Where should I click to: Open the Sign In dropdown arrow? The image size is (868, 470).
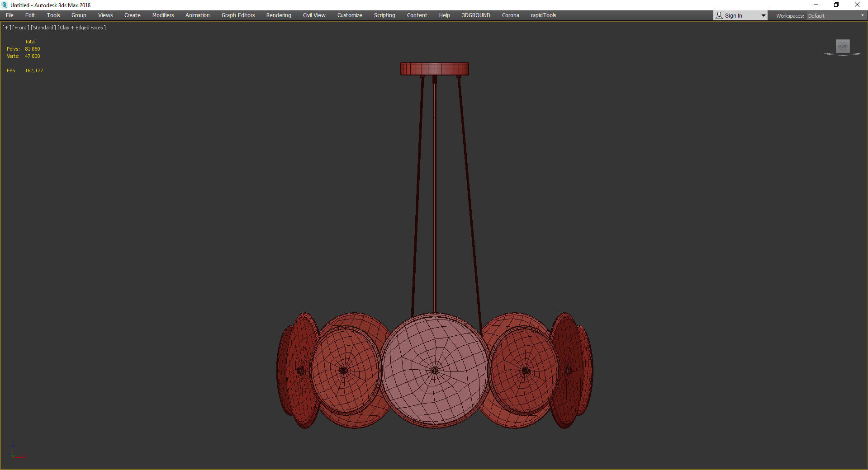[763, 15]
